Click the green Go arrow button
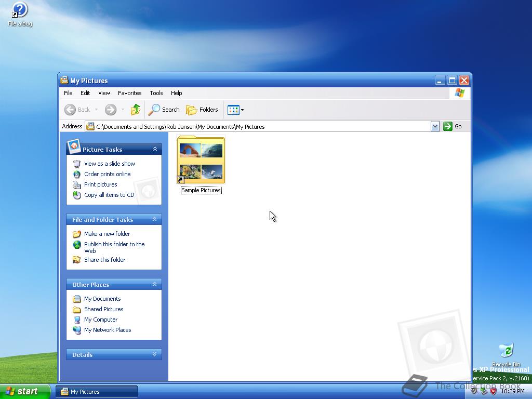532x399 pixels. pos(448,126)
